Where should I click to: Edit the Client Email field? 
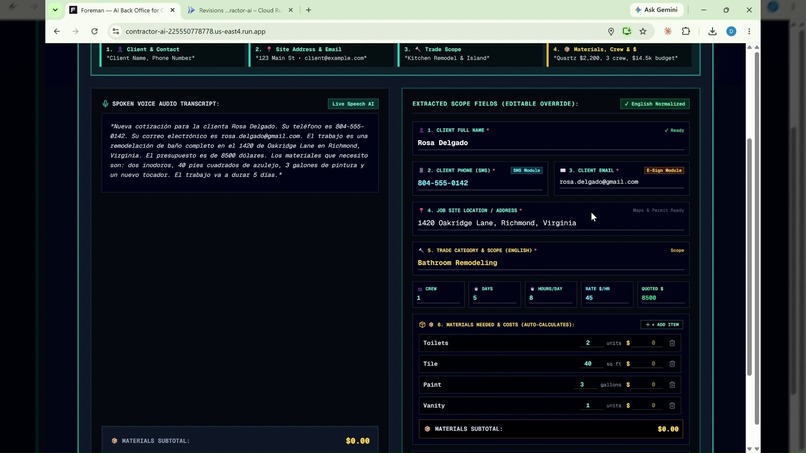coord(621,182)
